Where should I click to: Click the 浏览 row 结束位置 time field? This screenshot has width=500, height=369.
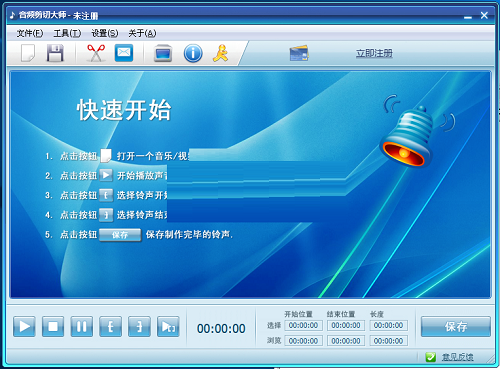click(x=346, y=341)
